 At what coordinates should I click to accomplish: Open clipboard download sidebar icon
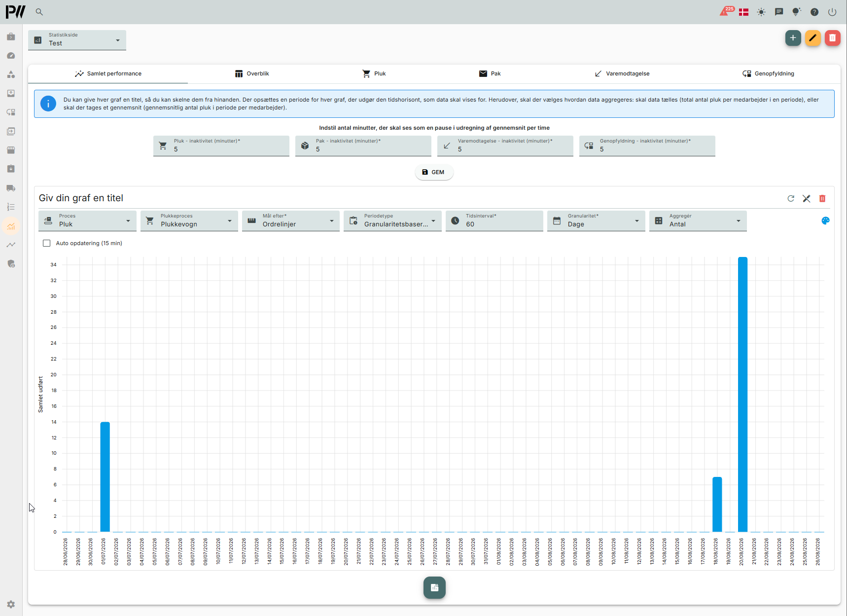11,169
